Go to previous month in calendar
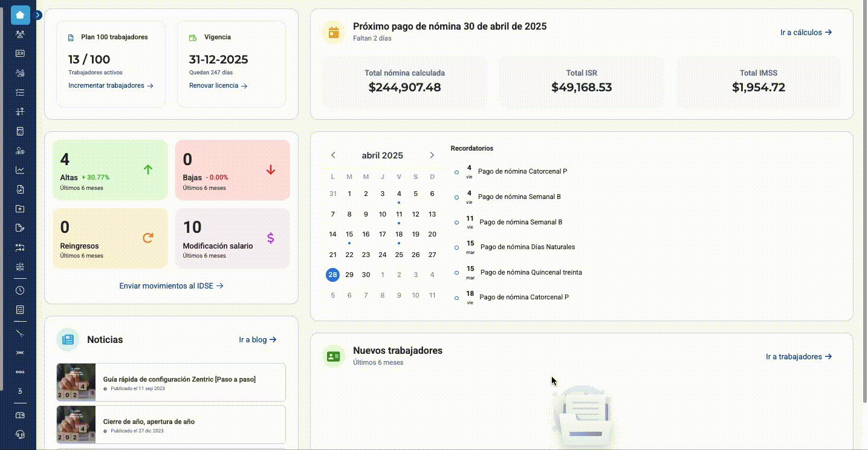 tap(333, 155)
